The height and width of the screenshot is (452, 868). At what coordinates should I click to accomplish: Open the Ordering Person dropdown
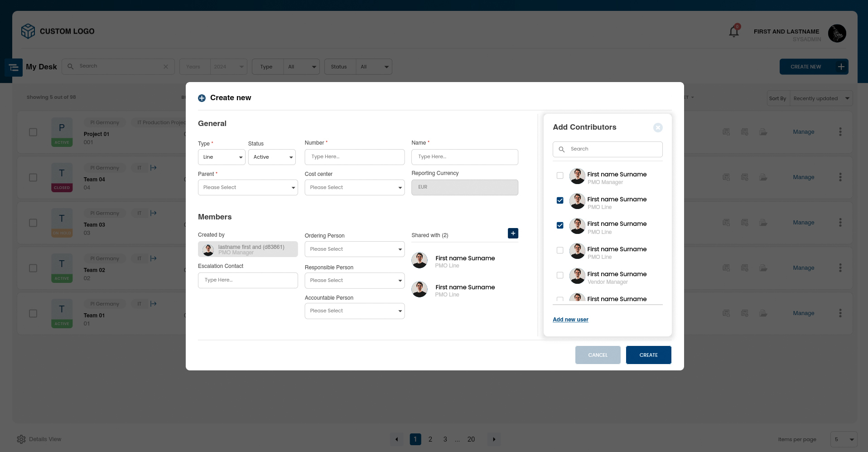(x=354, y=249)
